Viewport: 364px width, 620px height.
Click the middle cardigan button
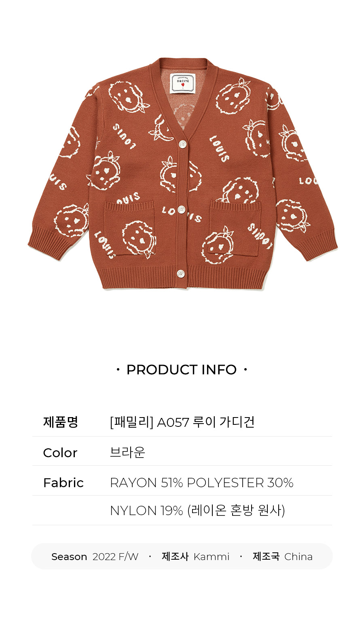point(182,209)
